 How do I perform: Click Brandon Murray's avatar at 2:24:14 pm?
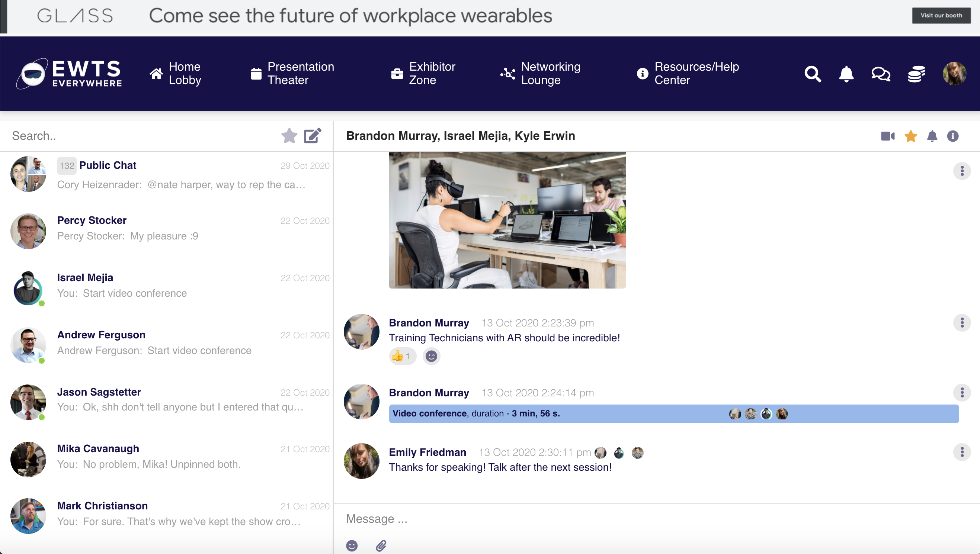point(361,402)
